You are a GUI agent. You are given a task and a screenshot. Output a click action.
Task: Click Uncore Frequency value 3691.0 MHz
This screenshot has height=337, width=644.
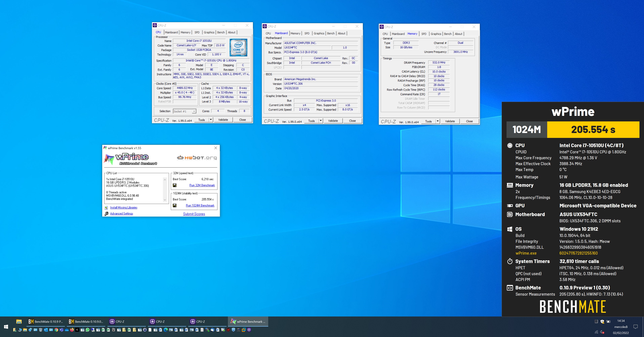(460, 52)
